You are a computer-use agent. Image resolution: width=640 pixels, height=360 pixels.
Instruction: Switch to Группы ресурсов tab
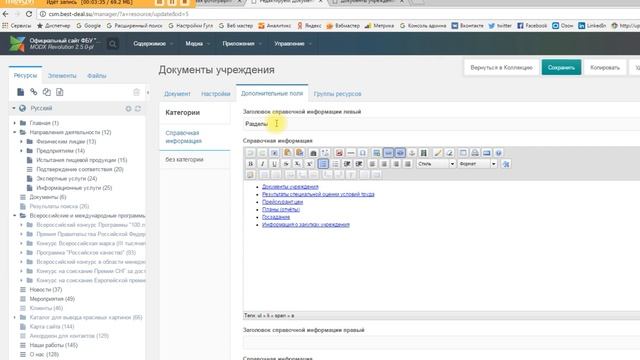338,93
